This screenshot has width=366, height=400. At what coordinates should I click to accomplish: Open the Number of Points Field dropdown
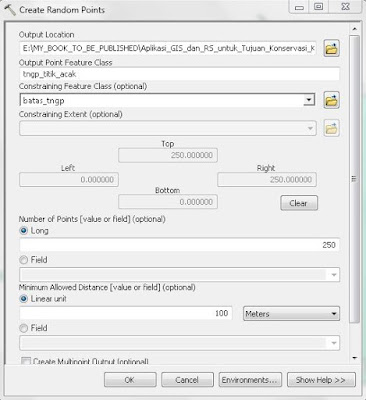[x=334, y=275]
